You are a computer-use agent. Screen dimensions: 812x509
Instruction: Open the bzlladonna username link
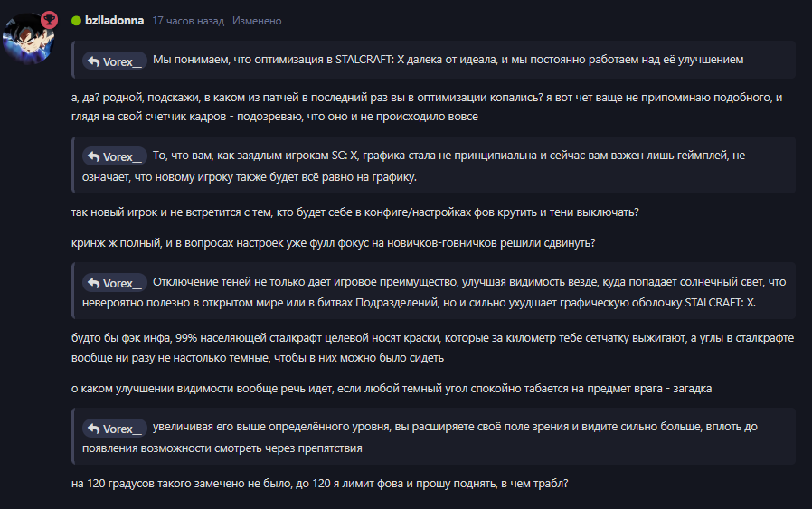pos(114,21)
